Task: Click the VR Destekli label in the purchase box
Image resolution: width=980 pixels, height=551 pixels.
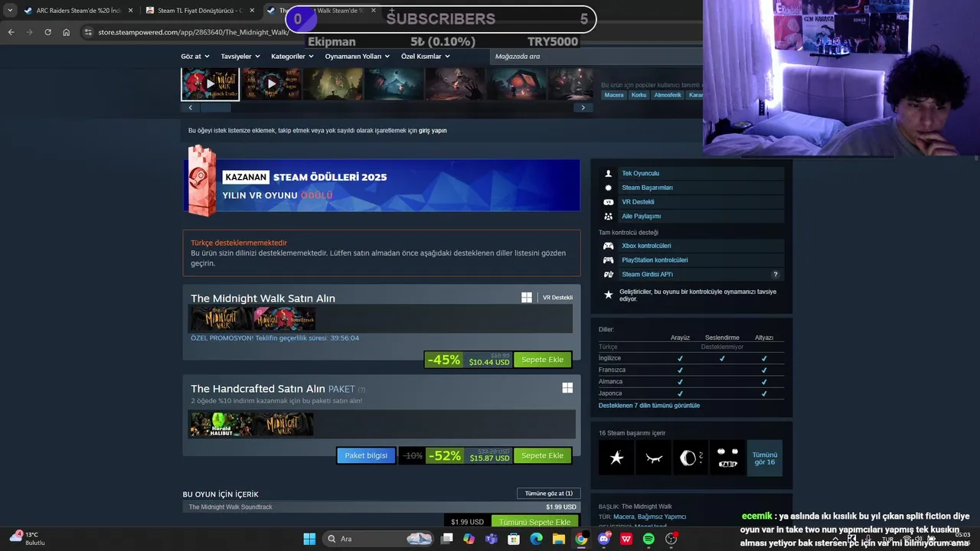Action: coord(557,298)
